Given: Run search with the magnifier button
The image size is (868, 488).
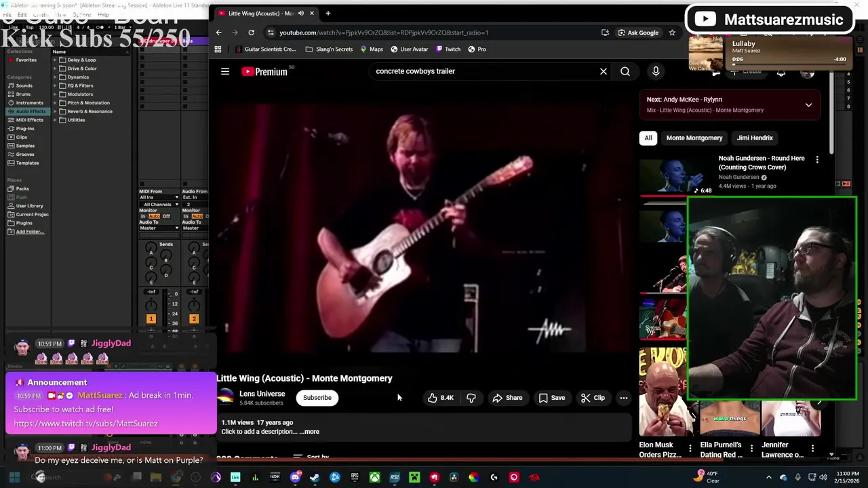Looking at the screenshot, I should pyautogui.click(x=625, y=71).
